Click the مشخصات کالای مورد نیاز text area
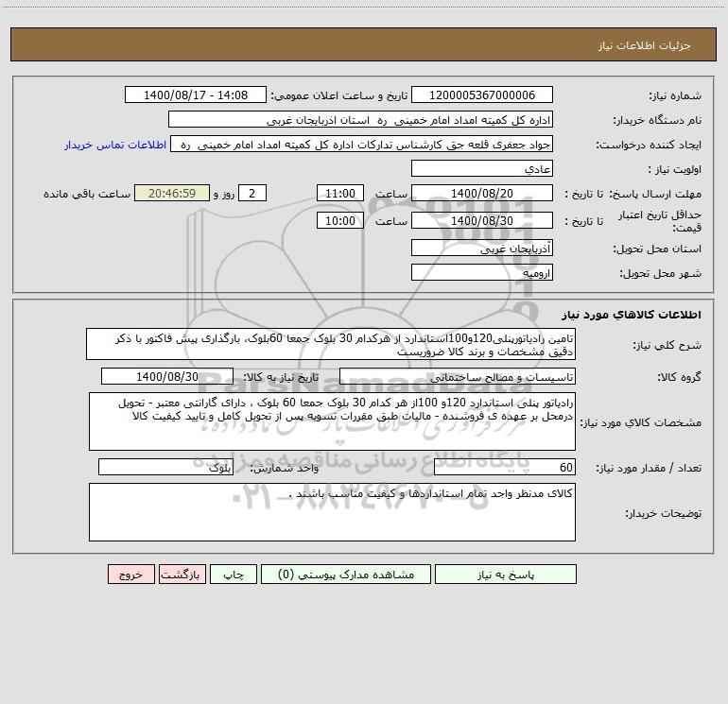Screen dimensions: 728x704 [332, 421]
